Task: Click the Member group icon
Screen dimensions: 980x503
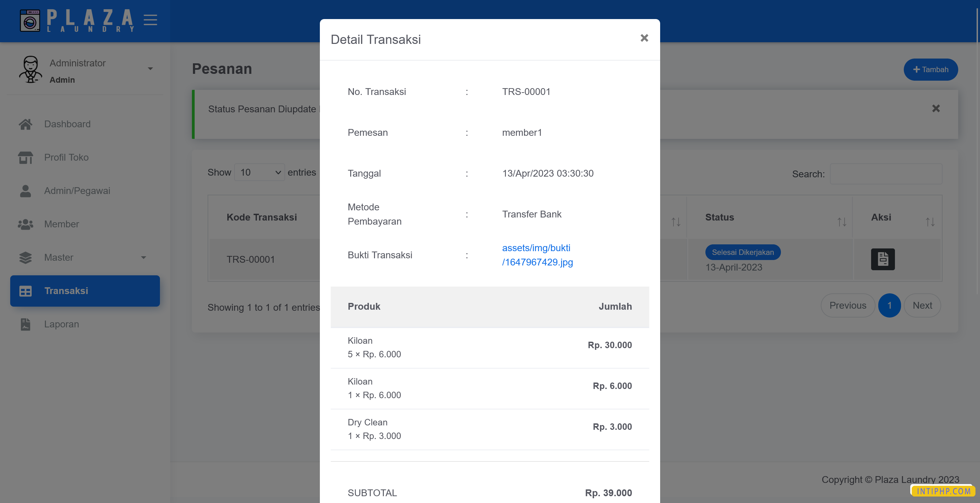Action: pos(26,224)
